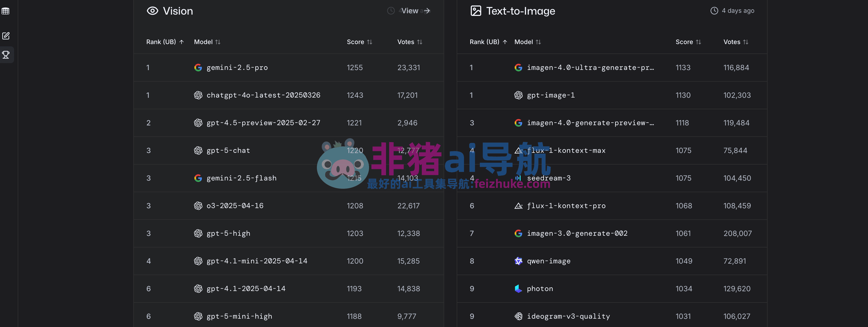Click the Photon icon in the Text-to-Image table
Viewport: 868px width, 327px height.
tap(518, 288)
